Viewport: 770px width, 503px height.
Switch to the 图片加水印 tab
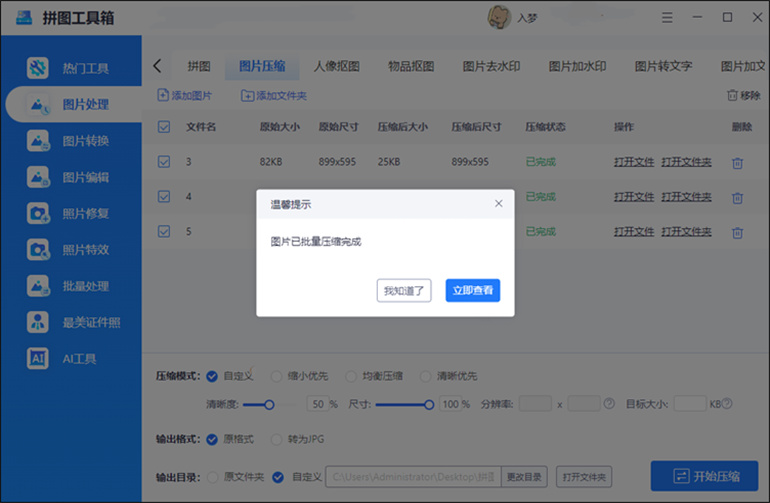577,66
